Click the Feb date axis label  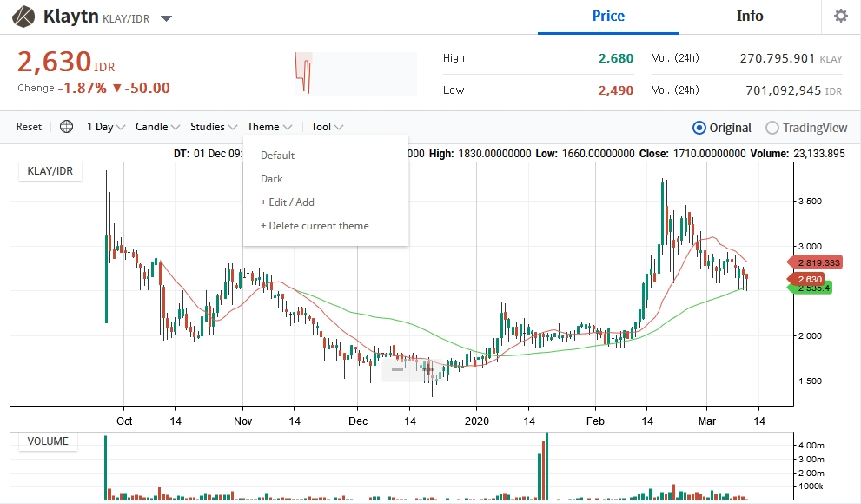(595, 421)
